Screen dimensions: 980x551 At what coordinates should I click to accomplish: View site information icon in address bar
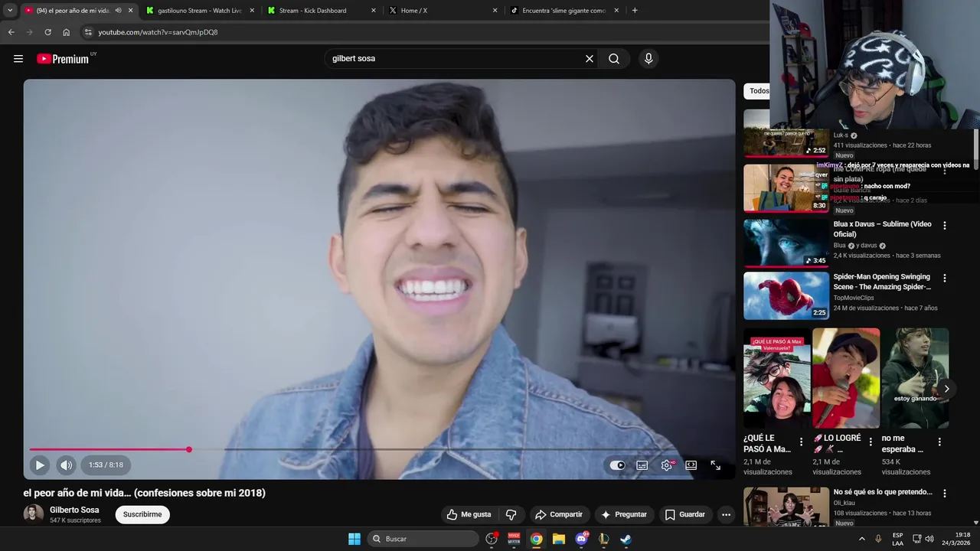[88, 32]
